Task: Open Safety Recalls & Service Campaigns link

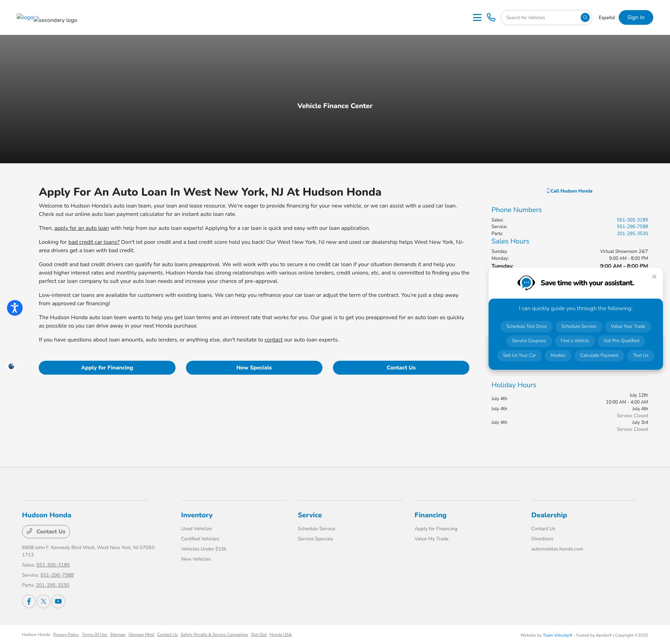Action: 214,635
